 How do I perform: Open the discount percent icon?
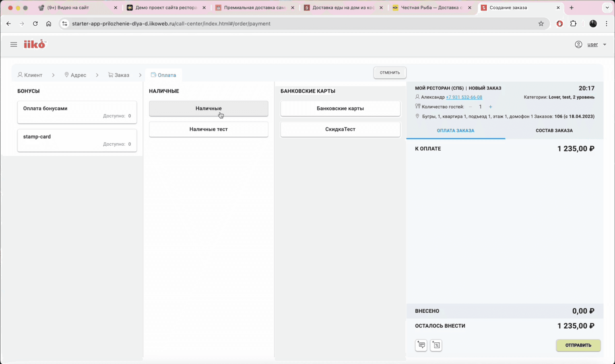click(436, 345)
